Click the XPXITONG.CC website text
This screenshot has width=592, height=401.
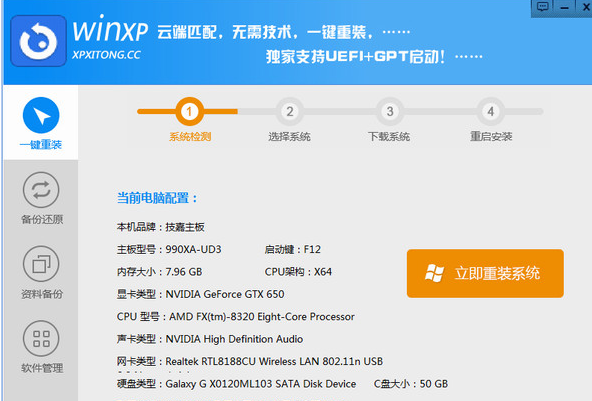(x=106, y=55)
